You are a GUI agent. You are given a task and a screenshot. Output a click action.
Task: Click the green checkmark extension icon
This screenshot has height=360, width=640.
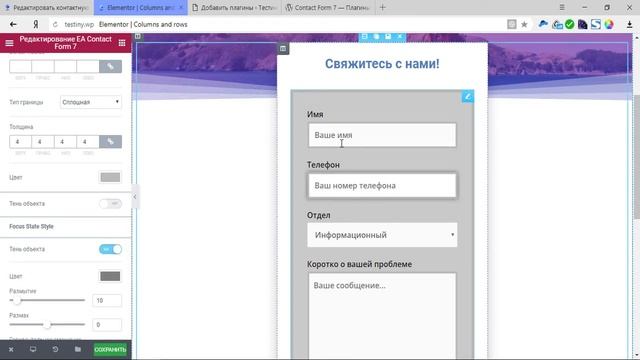tap(570, 24)
